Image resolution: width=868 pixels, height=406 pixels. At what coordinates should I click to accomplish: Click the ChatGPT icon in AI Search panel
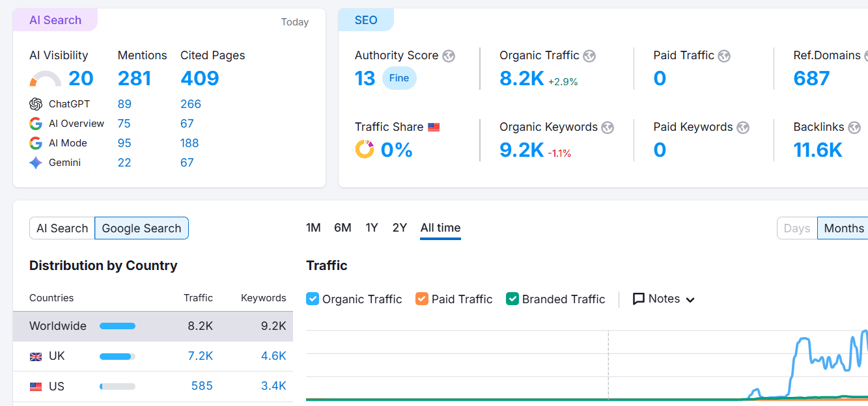[x=36, y=103]
